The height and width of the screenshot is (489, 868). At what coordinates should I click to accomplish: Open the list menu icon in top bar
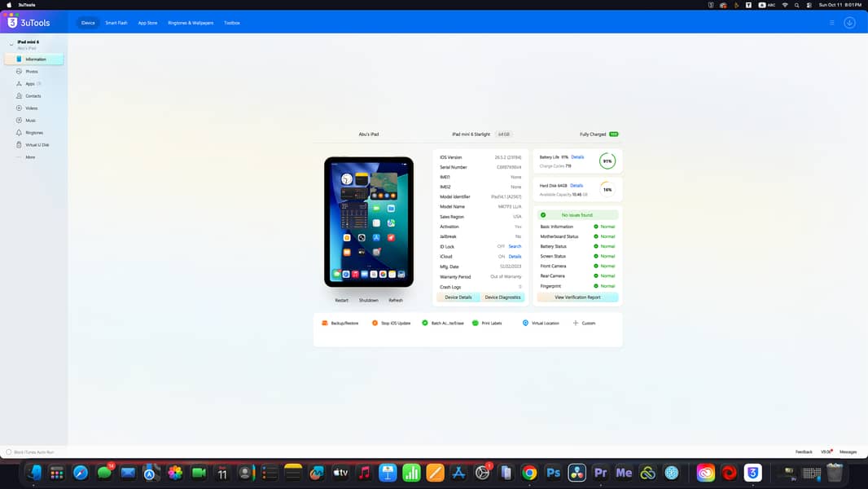coord(831,23)
